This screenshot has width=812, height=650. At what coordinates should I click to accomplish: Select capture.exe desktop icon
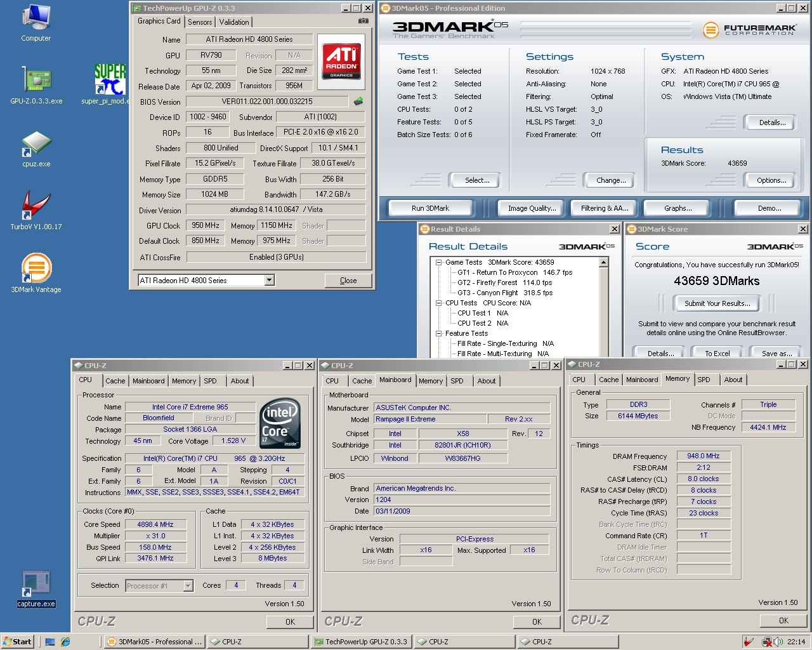(36, 589)
